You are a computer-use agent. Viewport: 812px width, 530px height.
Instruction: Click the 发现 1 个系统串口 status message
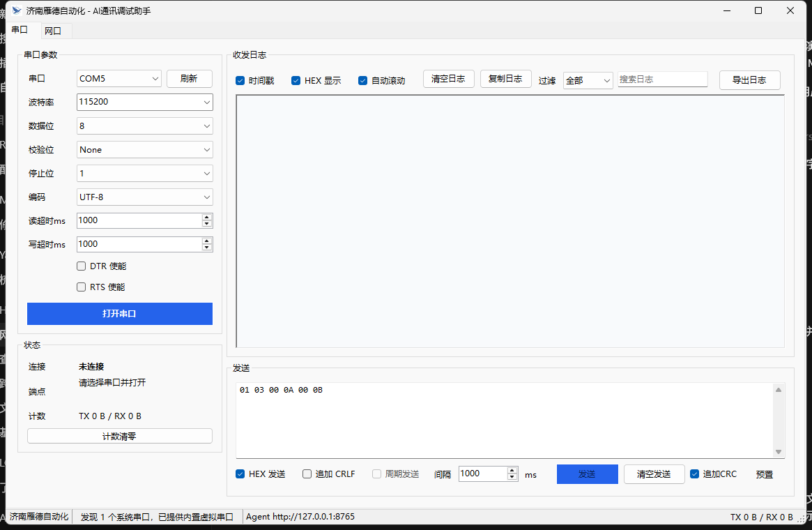pos(157,517)
